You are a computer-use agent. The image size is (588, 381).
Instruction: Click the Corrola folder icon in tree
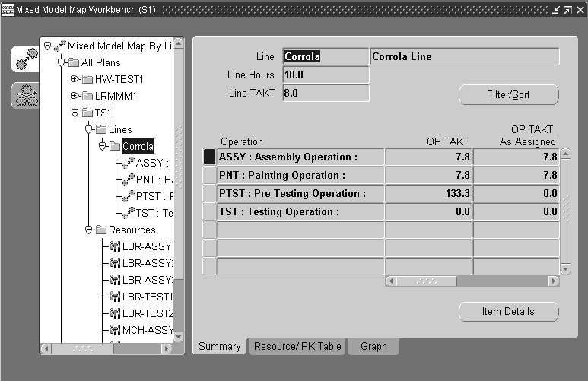coord(115,146)
